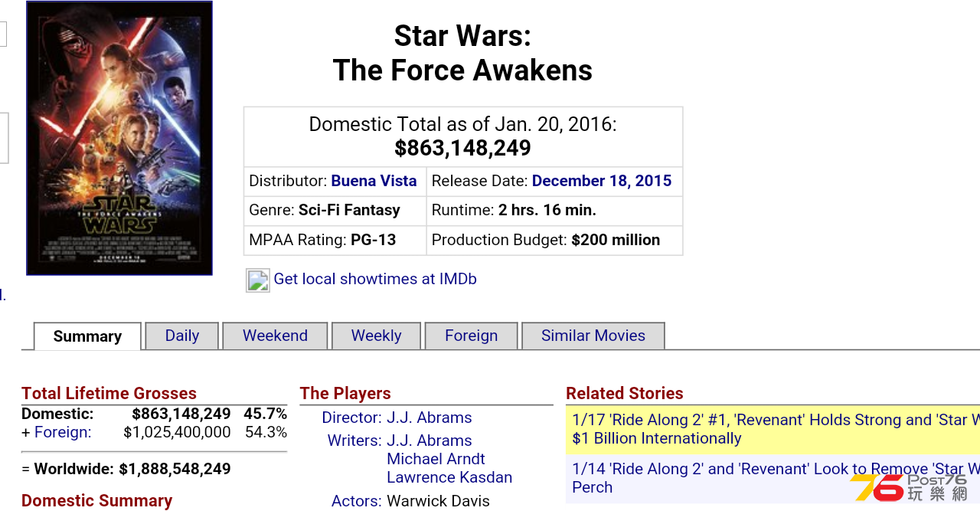980x511 pixels.
Task: Select the Summary tab
Action: 87,336
